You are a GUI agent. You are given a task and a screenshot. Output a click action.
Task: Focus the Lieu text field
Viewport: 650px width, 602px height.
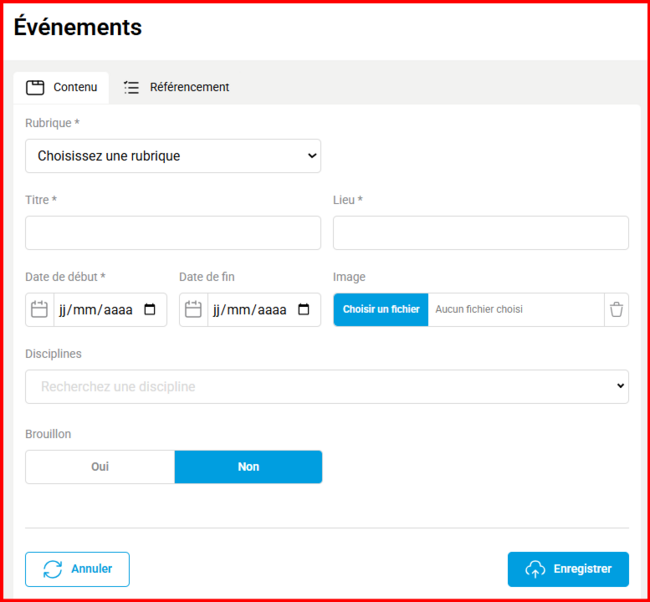[481, 233]
